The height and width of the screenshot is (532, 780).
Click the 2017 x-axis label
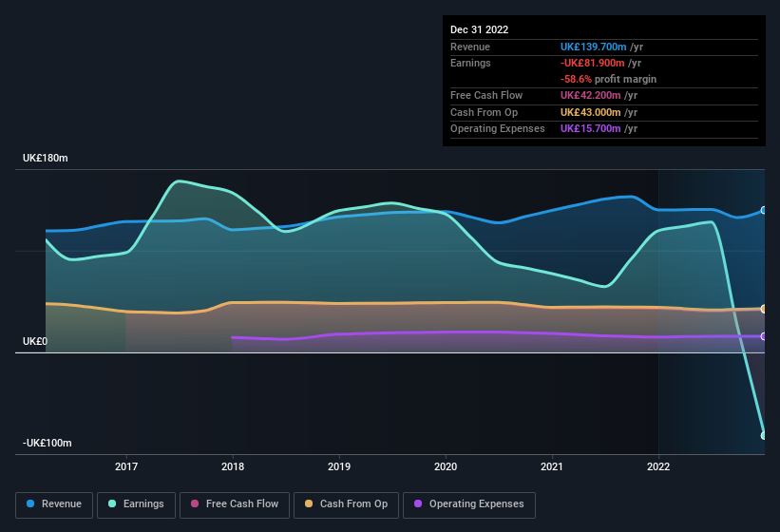(x=126, y=466)
